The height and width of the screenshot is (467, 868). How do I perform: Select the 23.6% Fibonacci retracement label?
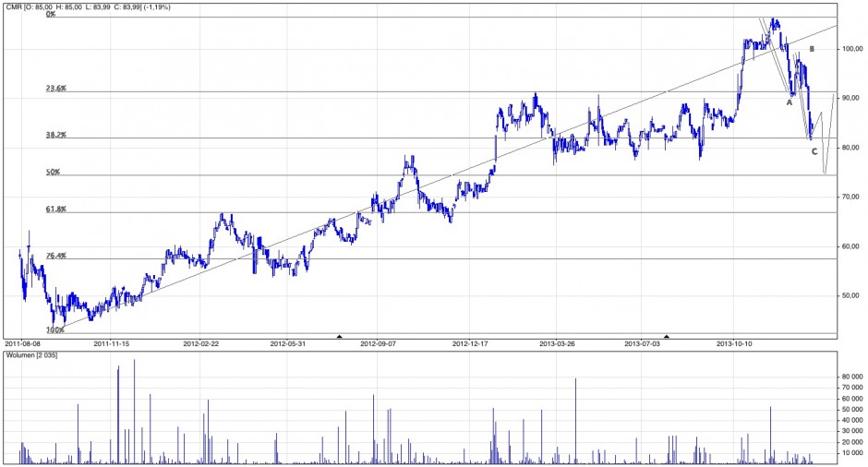coord(56,89)
